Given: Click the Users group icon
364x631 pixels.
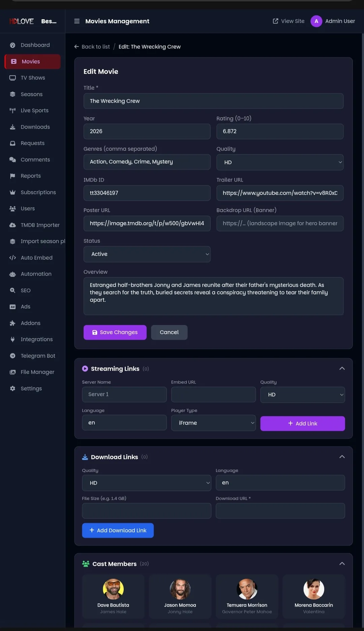Looking at the screenshot, I should (12, 209).
